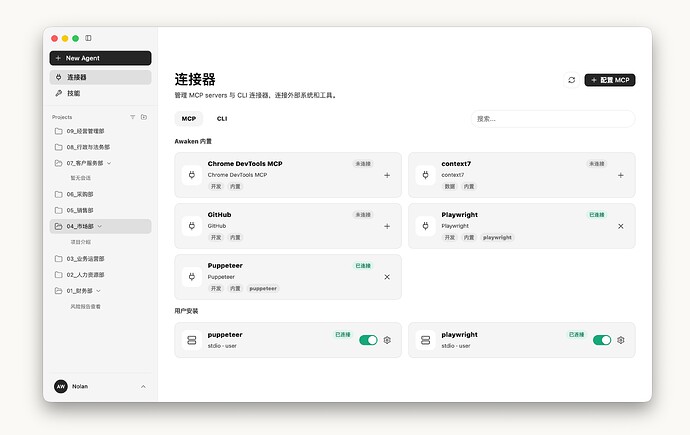The image size is (690, 435).
Task: Add the context7 connector with plus
Action: click(x=620, y=175)
